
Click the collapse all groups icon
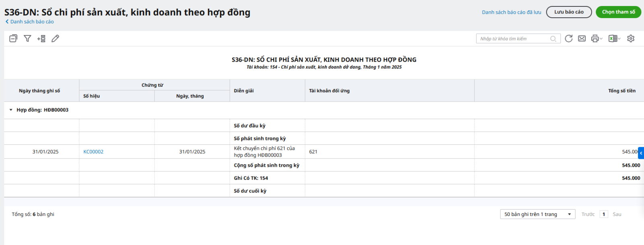pos(13,39)
